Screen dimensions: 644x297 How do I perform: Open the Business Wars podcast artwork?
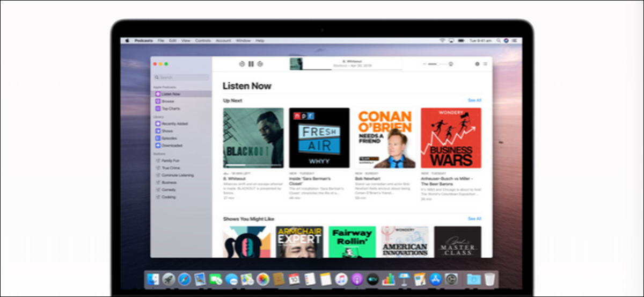tap(451, 138)
